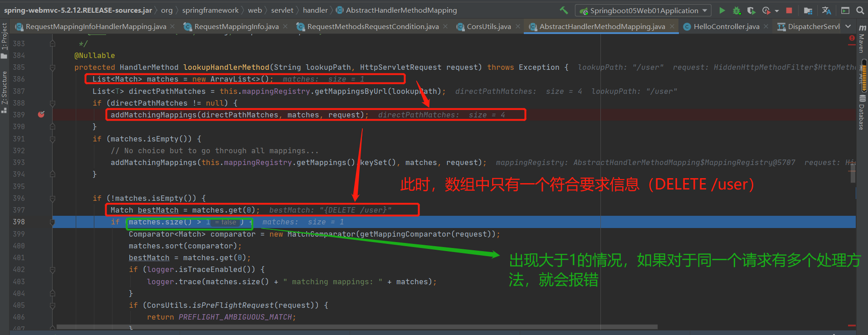Open Search Everywhere magnifier icon

point(860,10)
